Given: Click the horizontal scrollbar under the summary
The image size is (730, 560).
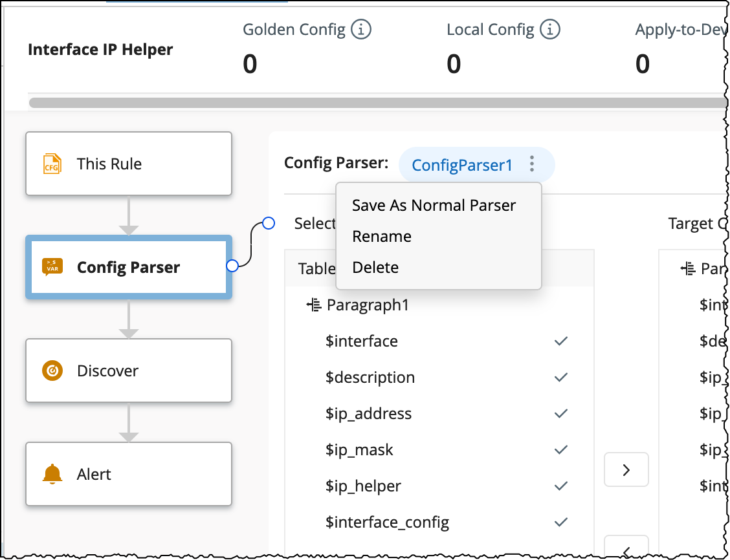Looking at the screenshot, I should click(375, 103).
